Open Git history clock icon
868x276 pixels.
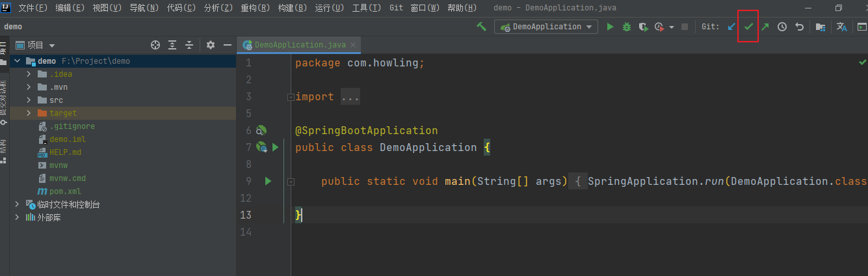(782, 27)
